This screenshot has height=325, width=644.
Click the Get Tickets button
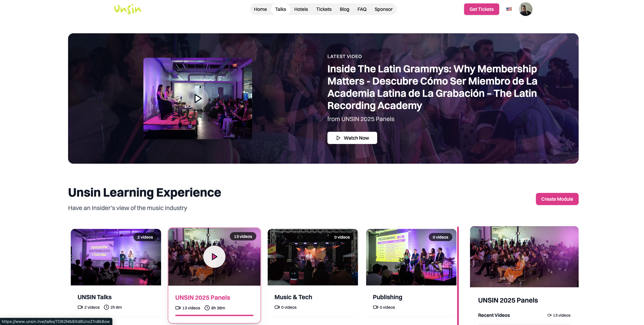pyautogui.click(x=481, y=9)
